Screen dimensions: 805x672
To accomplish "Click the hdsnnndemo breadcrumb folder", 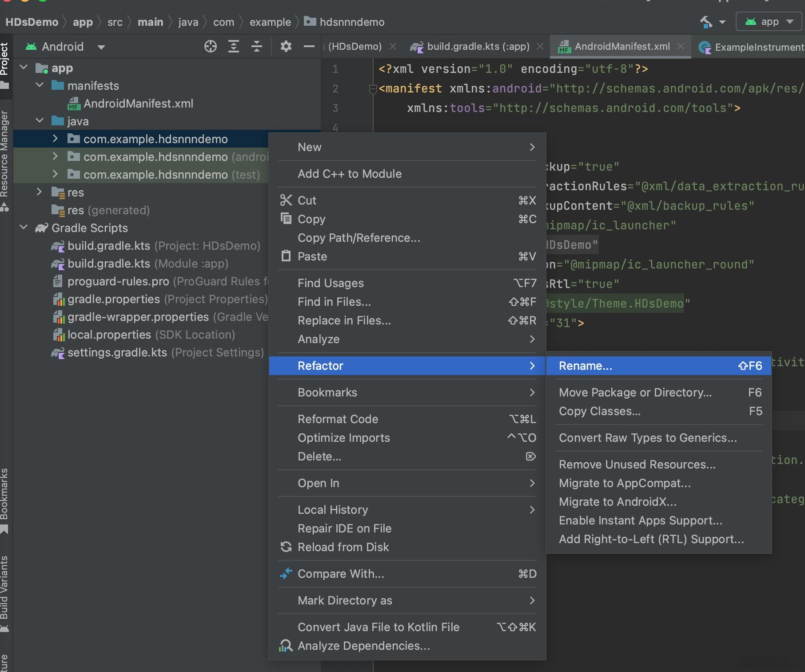I will point(345,22).
